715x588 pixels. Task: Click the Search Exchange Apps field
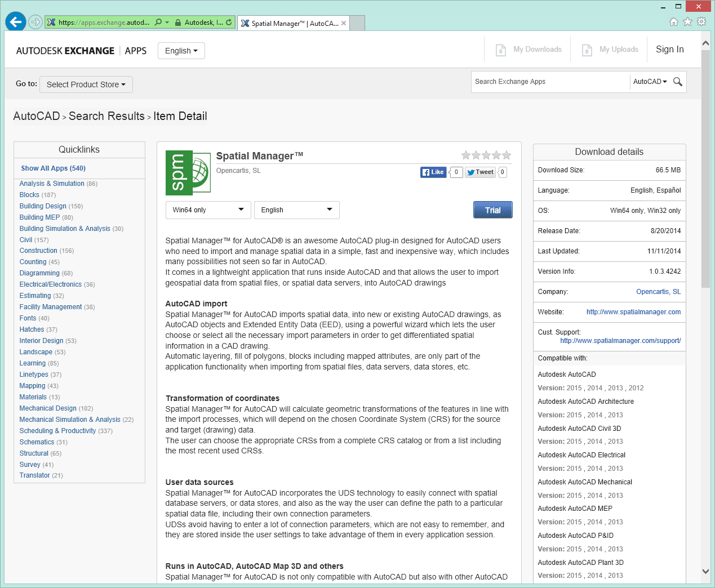click(x=550, y=82)
